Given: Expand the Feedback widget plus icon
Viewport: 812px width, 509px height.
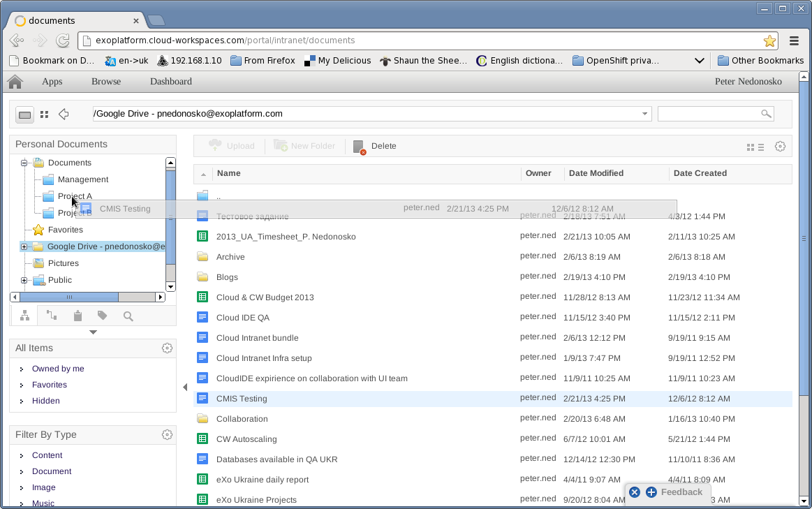Looking at the screenshot, I should pos(651,492).
